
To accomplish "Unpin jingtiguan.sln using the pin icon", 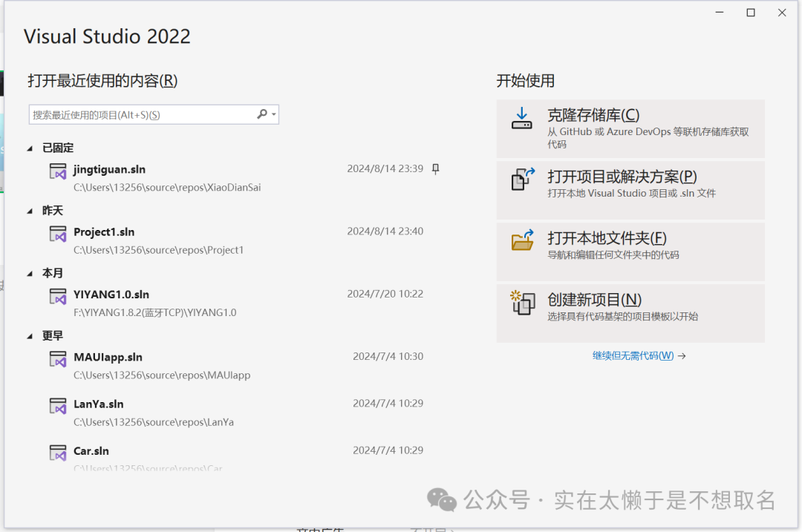I will (x=435, y=169).
